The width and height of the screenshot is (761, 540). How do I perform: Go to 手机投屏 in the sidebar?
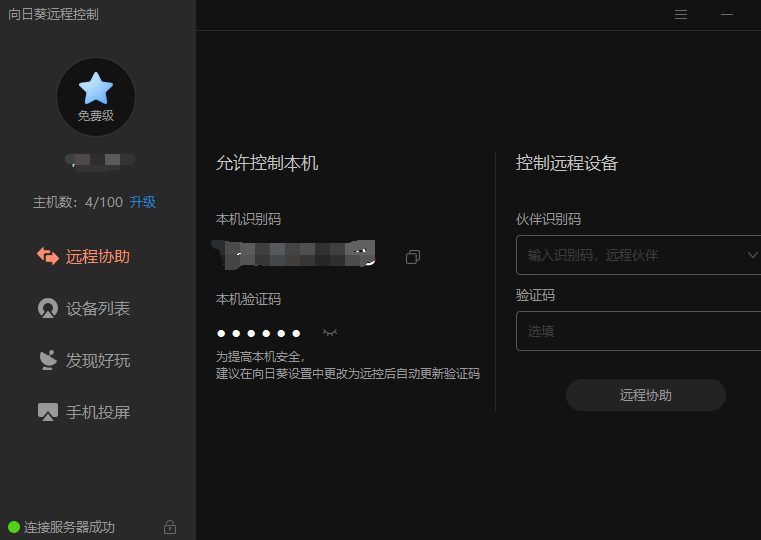83,412
